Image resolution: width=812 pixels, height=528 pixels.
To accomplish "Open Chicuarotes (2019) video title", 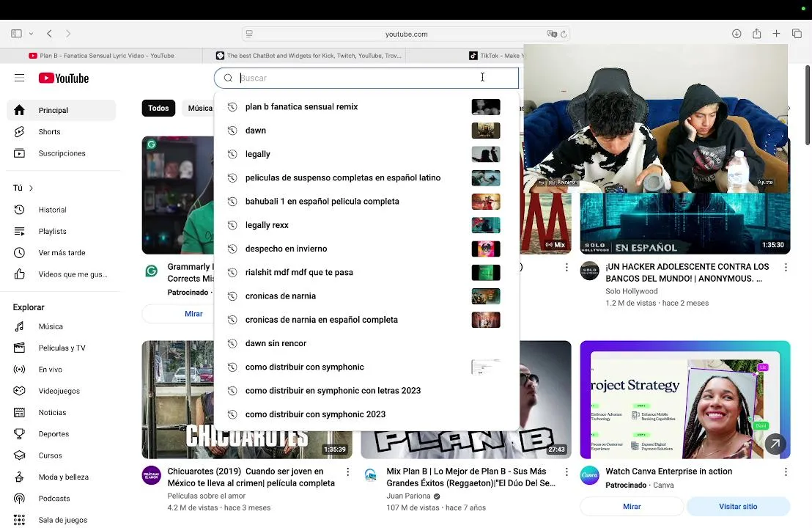I will click(251, 477).
